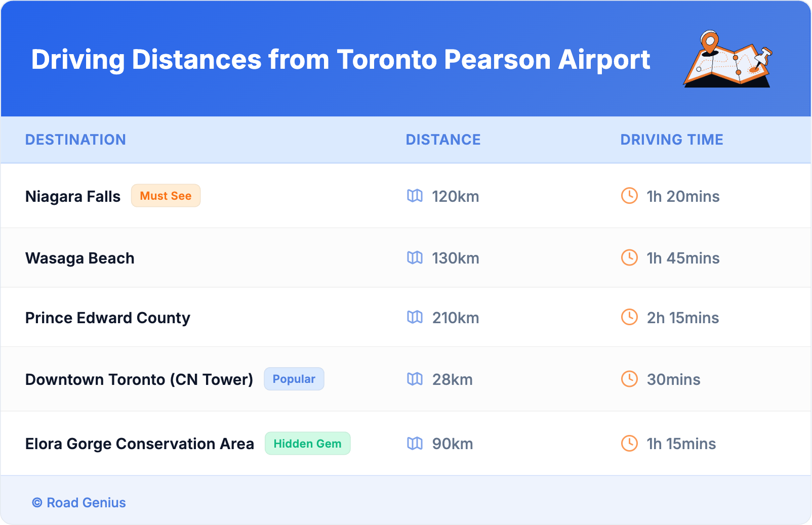This screenshot has width=812, height=525.
Task: Click the Destination column header
Action: point(75,140)
